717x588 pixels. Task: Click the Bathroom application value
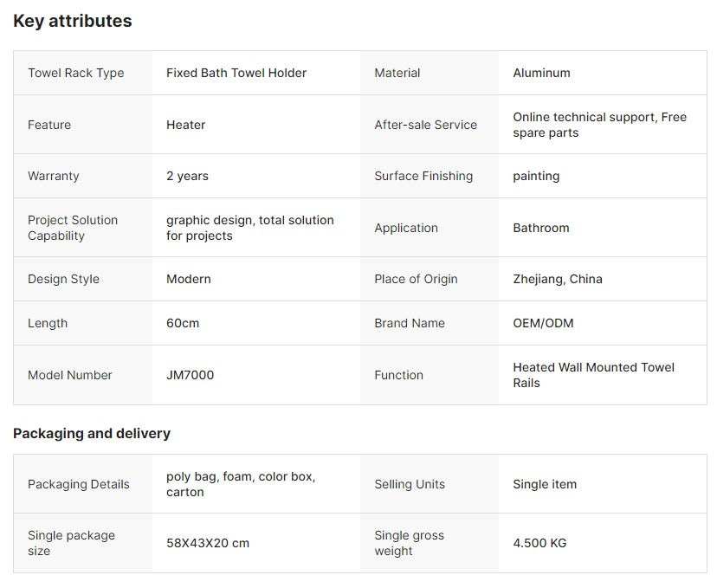tap(541, 228)
